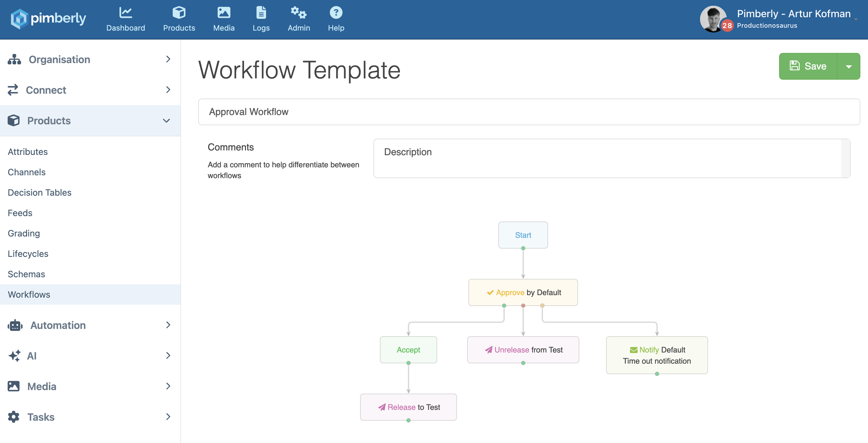Open the user account dropdown arrow
Screen dimensions: 868x443
(x=856, y=19)
